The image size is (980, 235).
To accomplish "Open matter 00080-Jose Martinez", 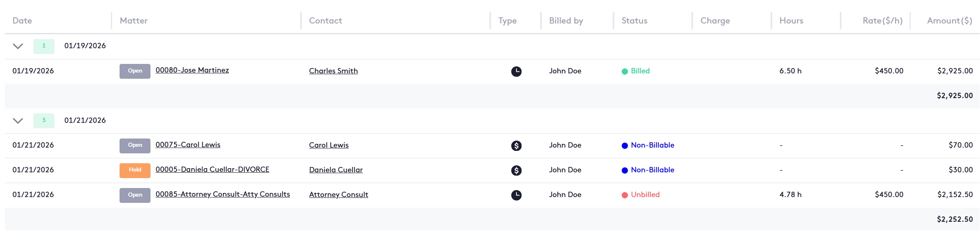I will (x=192, y=70).
